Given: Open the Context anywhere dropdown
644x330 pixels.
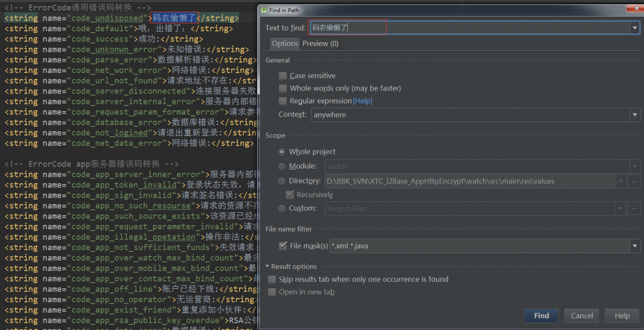Looking at the screenshot, I should (635, 115).
